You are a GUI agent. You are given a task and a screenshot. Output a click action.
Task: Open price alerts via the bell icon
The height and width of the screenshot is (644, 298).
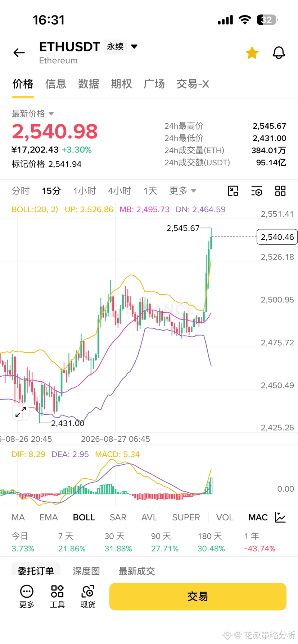[279, 53]
